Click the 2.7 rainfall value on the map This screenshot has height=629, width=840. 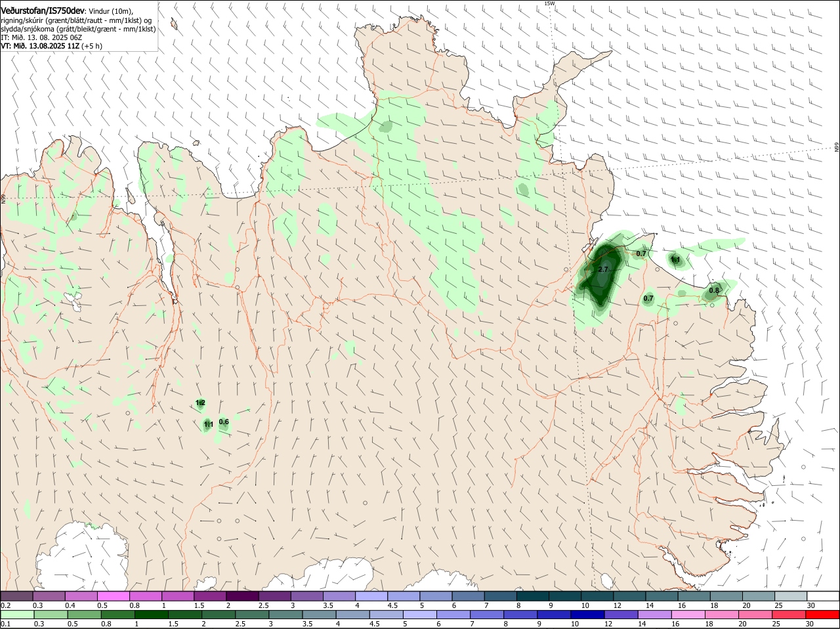[x=604, y=270]
